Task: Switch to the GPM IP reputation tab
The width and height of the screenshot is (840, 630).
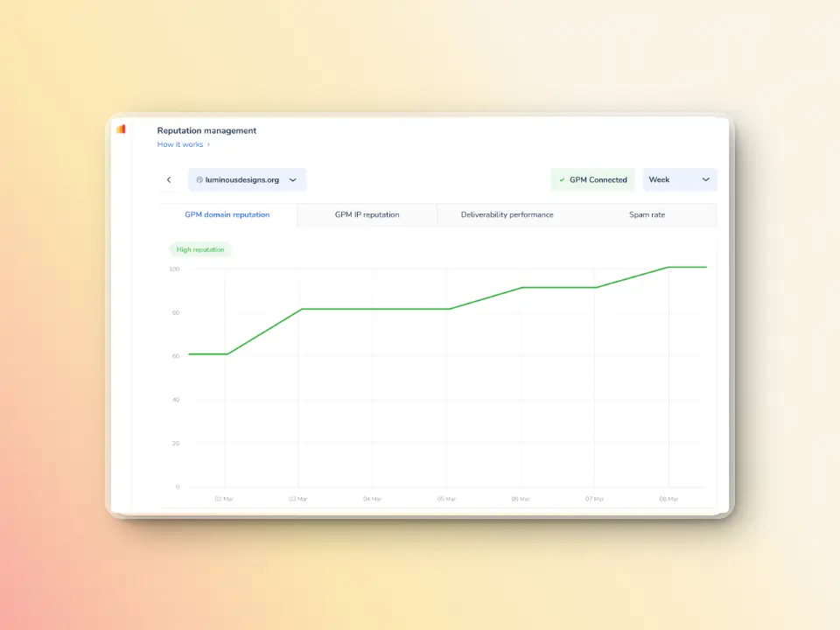Action: (x=367, y=215)
